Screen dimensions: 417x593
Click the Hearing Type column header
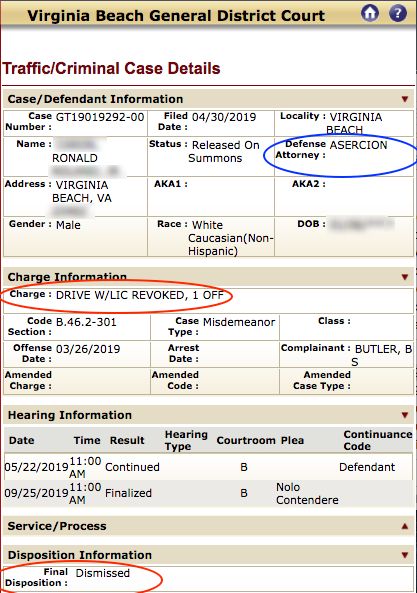(x=186, y=440)
